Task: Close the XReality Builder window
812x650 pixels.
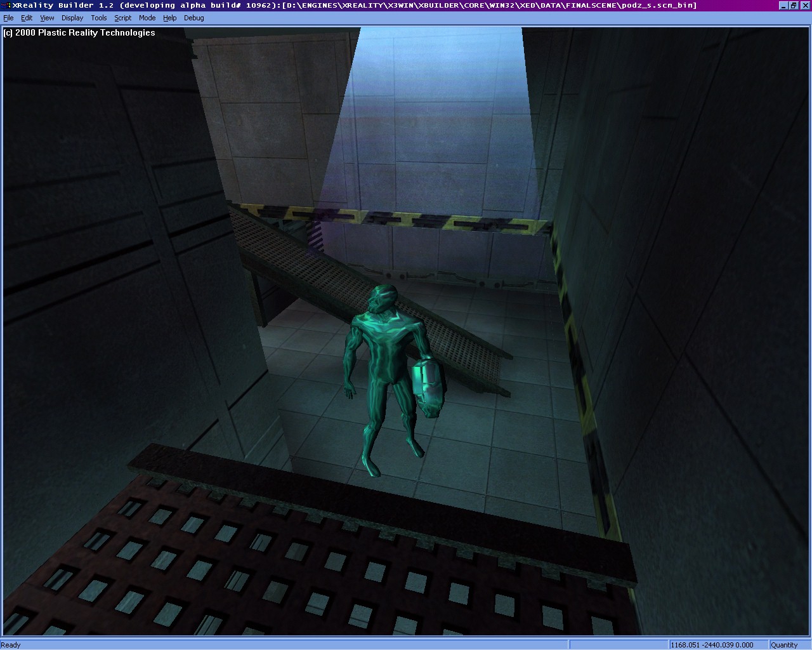Action: click(x=804, y=5)
